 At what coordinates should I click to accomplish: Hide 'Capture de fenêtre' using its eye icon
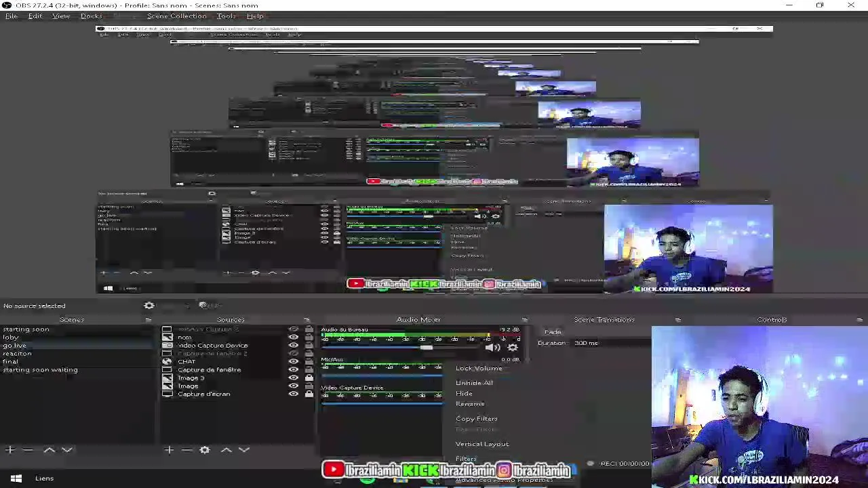point(294,369)
